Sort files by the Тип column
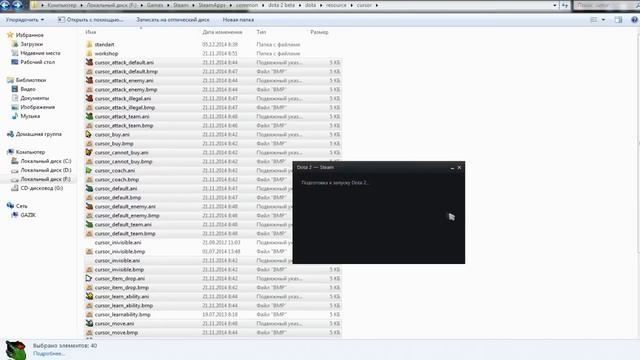Viewport: 640px width, 360px height. pos(261,32)
